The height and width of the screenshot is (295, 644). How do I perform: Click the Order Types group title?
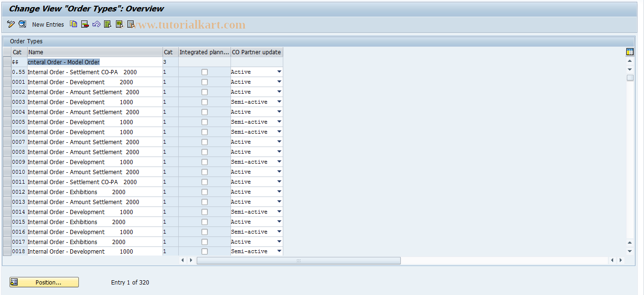click(26, 41)
